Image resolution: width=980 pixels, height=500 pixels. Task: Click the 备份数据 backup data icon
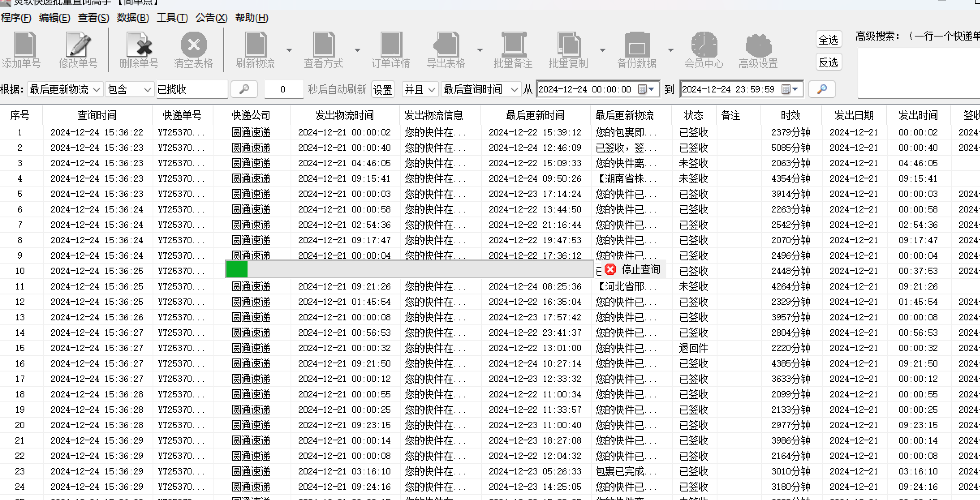[637, 44]
